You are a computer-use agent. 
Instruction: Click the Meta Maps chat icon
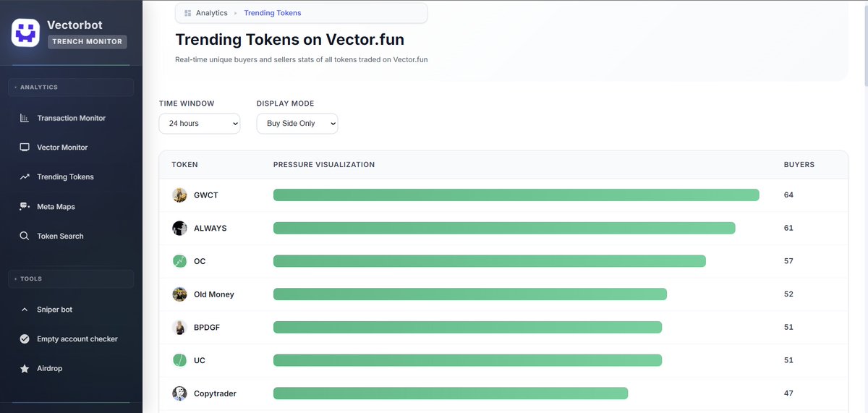point(24,207)
